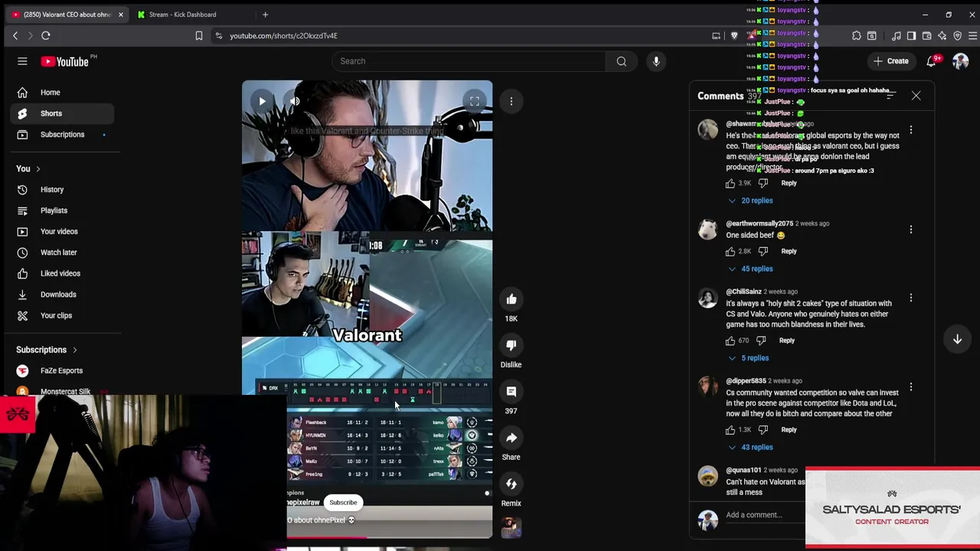The height and width of the screenshot is (551, 980).
Task: Open the Short's three-dot more menu
Action: pyautogui.click(x=511, y=101)
